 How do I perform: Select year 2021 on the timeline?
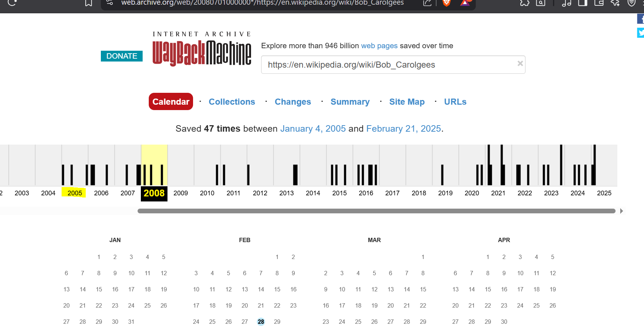[x=498, y=193]
